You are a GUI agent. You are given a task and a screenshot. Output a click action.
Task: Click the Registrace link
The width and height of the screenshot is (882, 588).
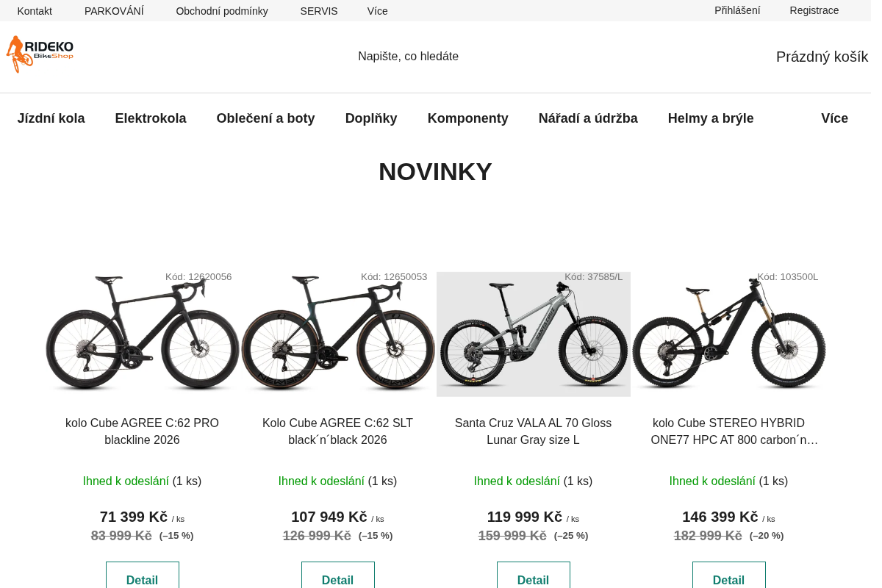(814, 10)
